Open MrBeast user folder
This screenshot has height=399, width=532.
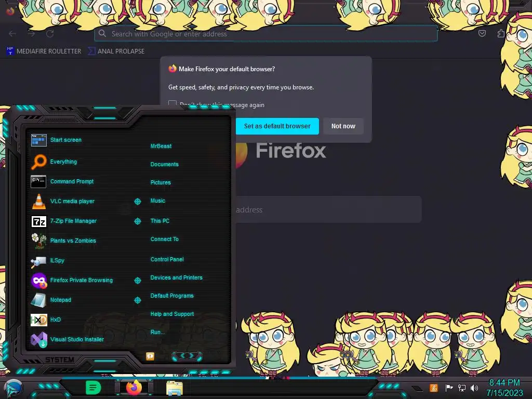[x=161, y=146]
